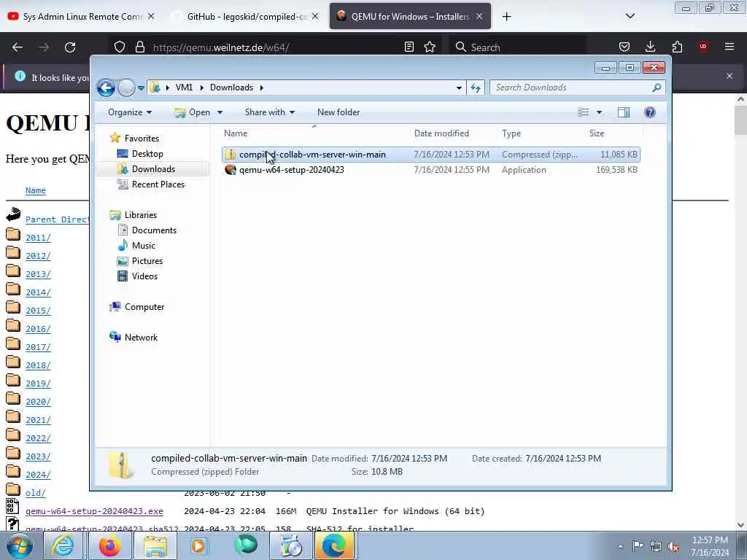
Task: Open Firefox downloads panel
Action: [x=650, y=47]
